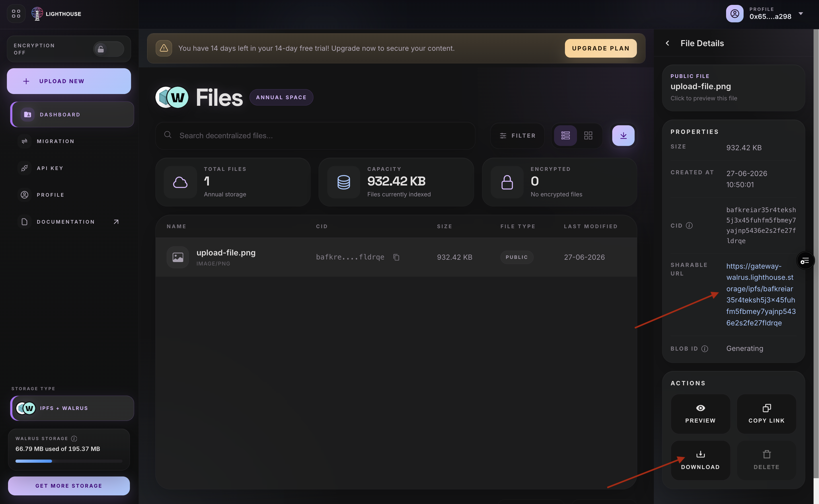Sort by the Name column header

tap(176, 226)
